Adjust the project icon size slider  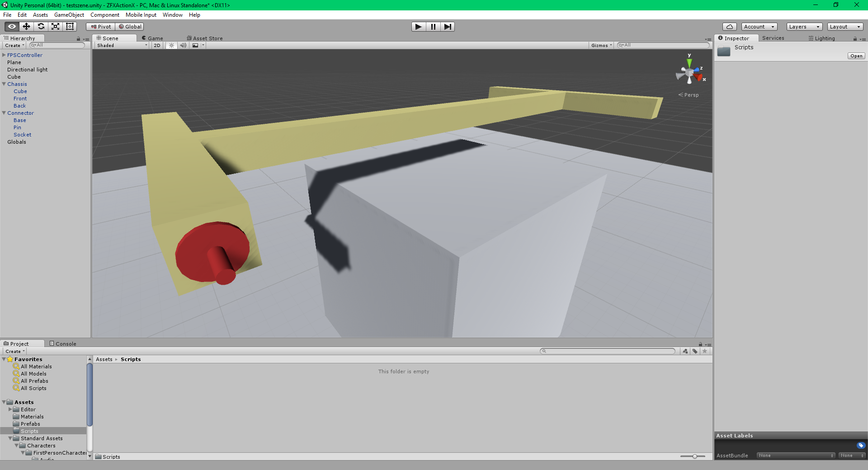[694, 456]
